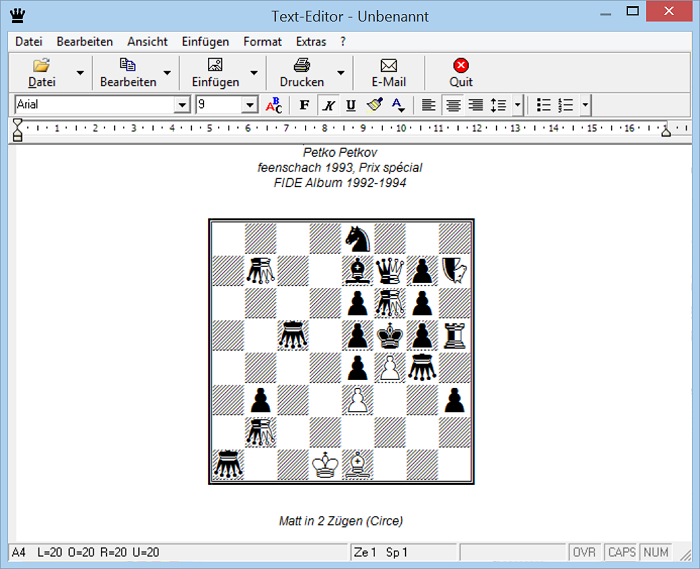This screenshot has height=569, width=700.
Task: Click the NUM status bar indicator
Action: pos(656,552)
